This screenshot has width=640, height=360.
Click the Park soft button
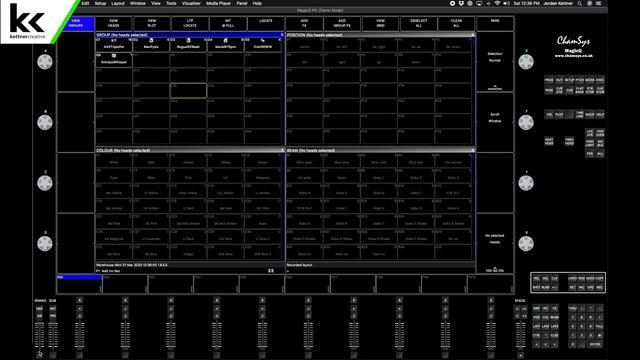point(495,23)
